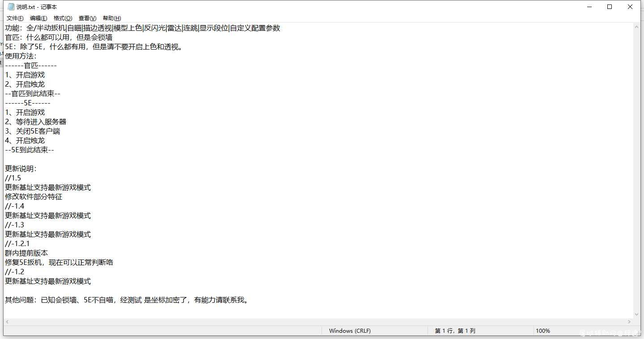Click the "------5E------" heading line
Screen dimensions: 644x339
[28, 103]
